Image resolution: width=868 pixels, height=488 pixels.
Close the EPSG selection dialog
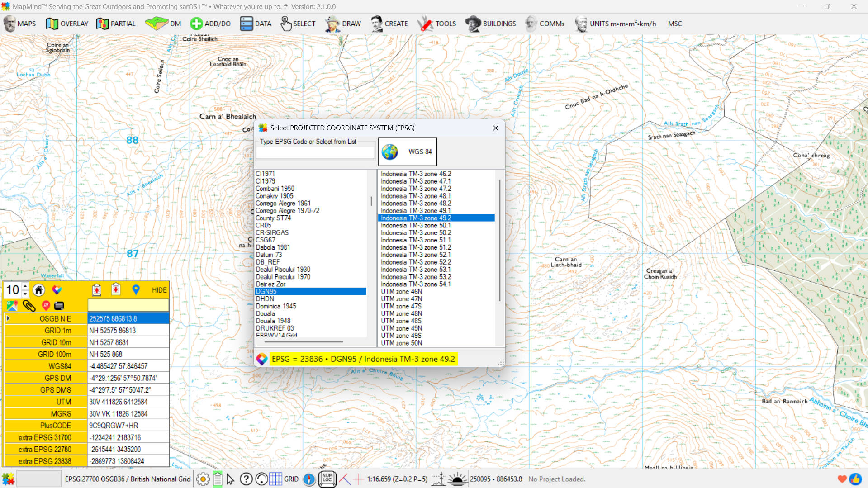click(x=496, y=128)
